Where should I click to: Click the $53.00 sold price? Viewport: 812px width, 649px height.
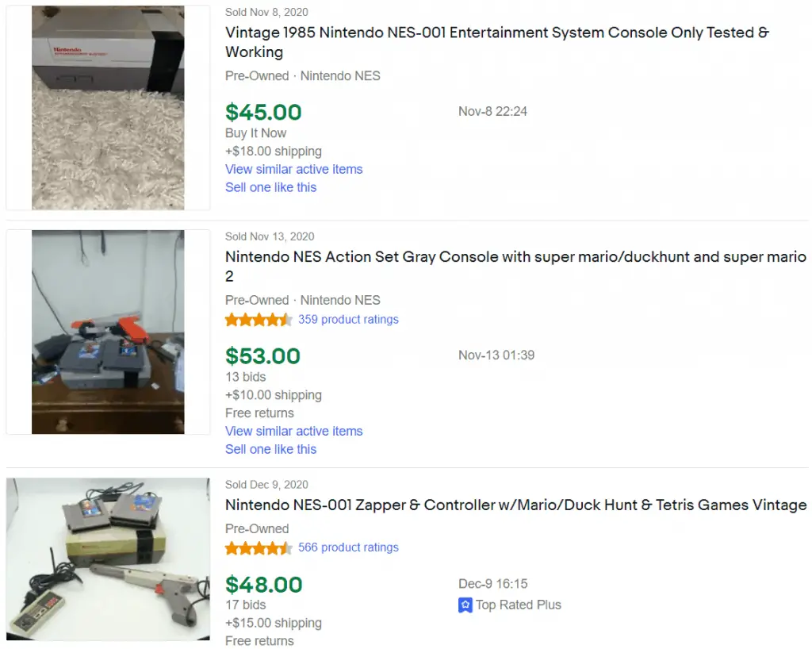pos(262,356)
